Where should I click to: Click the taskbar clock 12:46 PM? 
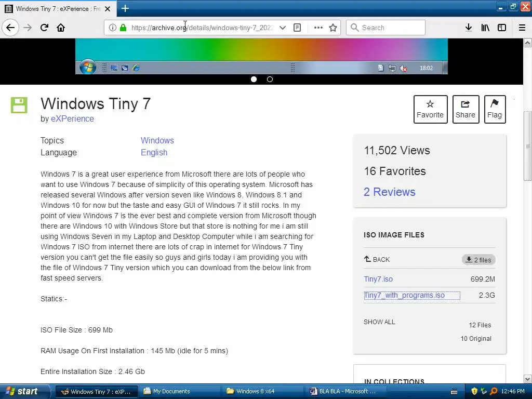513,391
